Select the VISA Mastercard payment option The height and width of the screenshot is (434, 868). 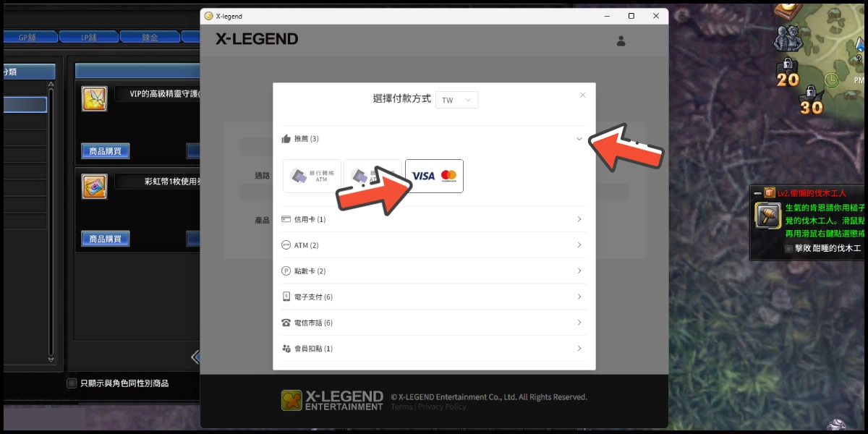[x=434, y=176]
